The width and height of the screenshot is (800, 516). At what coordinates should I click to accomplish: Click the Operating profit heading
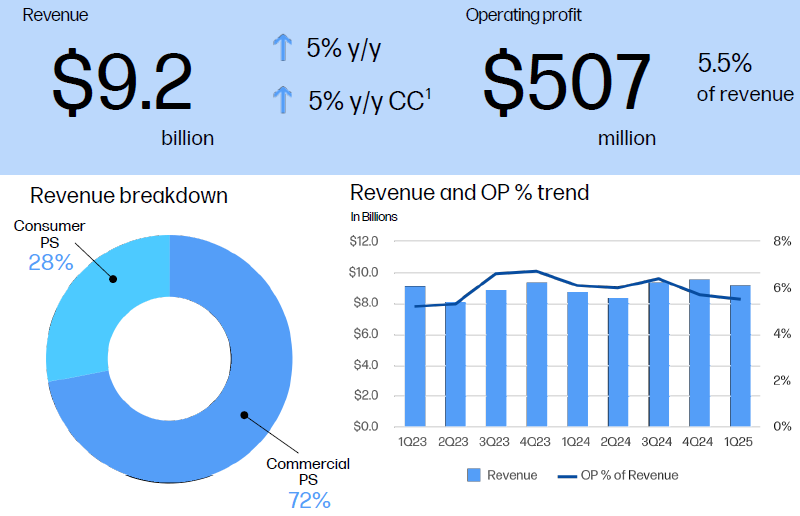point(523,15)
